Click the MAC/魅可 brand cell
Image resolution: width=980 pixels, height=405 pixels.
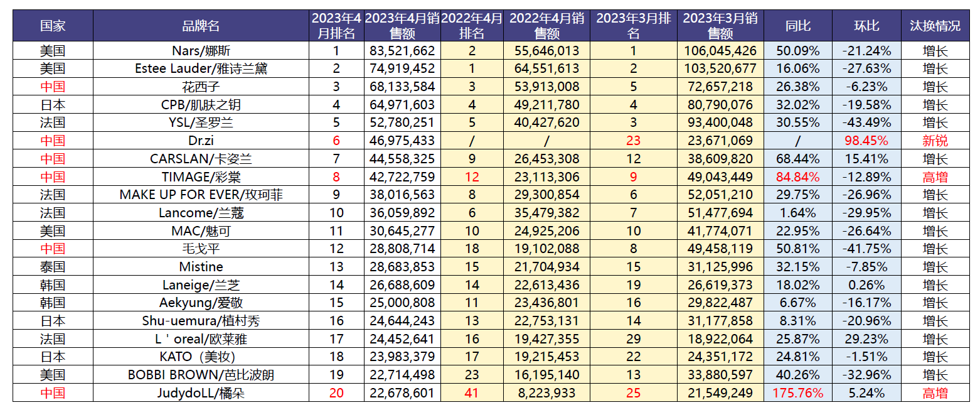point(201,231)
